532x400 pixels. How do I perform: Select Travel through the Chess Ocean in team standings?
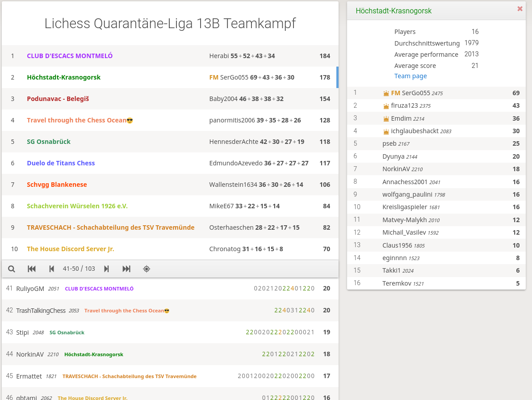pyautogui.click(x=80, y=120)
